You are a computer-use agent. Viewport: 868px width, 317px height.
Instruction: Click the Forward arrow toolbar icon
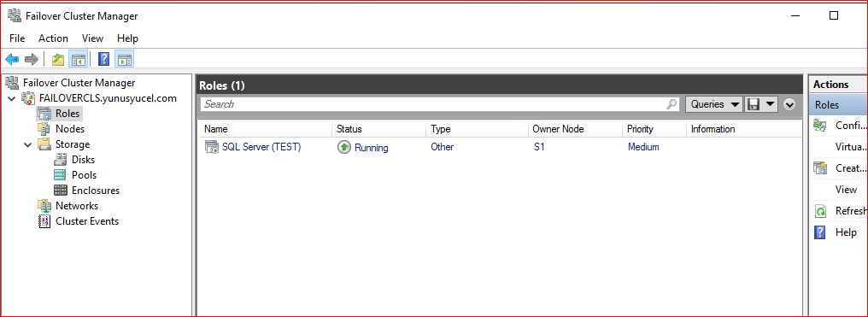click(x=32, y=59)
